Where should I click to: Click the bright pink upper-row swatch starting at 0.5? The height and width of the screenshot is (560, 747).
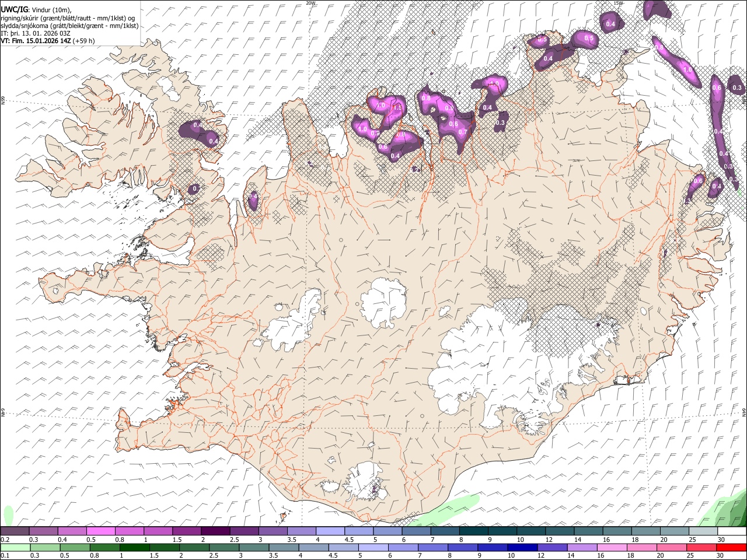click(x=101, y=531)
